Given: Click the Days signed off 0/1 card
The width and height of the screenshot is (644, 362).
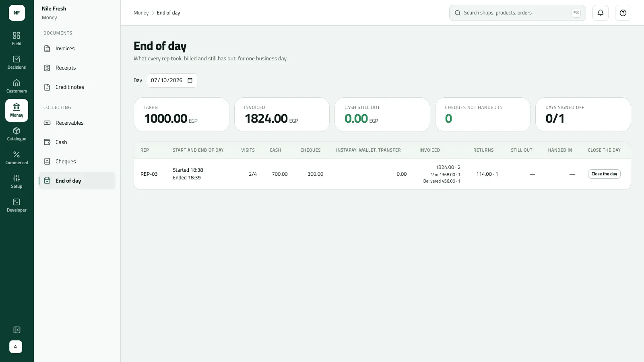Looking at the screenshot, I should pos(583,115).
